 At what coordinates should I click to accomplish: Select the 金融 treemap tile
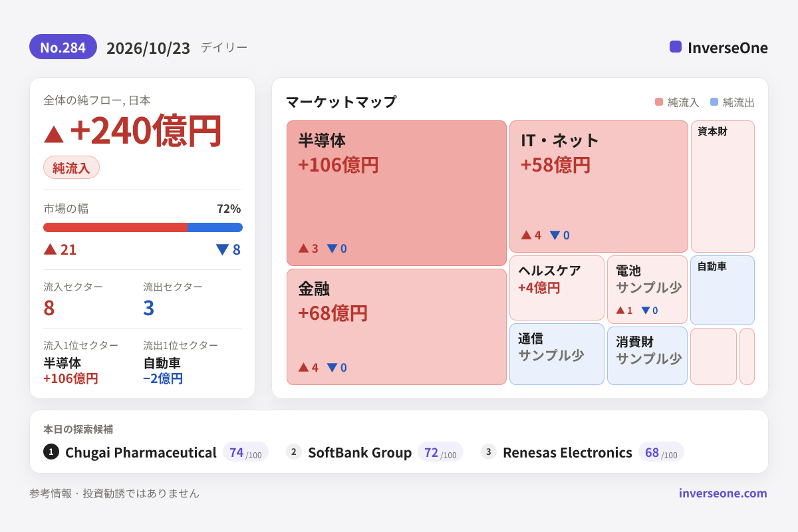coord(396,327)
